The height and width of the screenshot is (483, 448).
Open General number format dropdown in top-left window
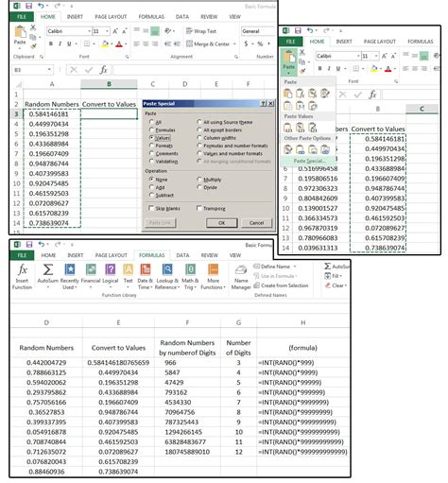258,31
